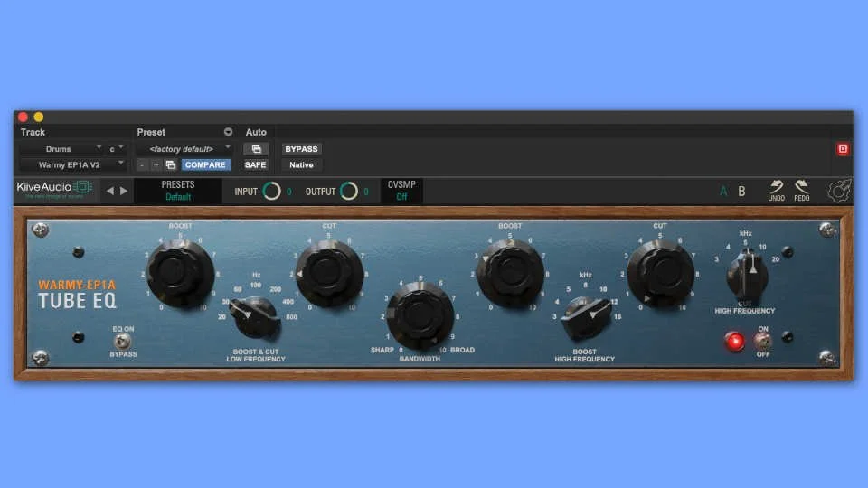Viewport: 868px width, 488px height.
Task: Click the plus preset button
Action: pos(156,164)
